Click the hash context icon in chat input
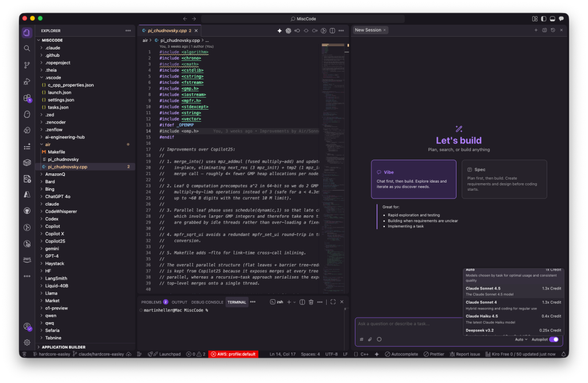588x383 pixels. tap(362, 339)
